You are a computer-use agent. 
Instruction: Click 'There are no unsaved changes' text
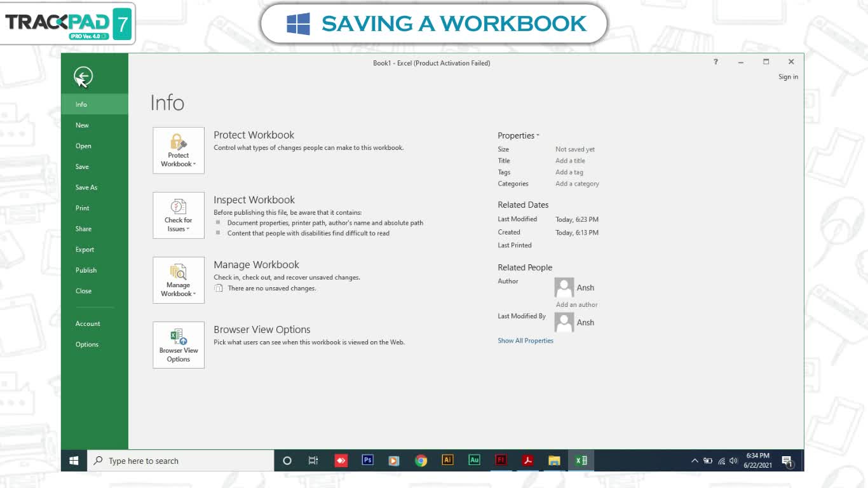272,288
